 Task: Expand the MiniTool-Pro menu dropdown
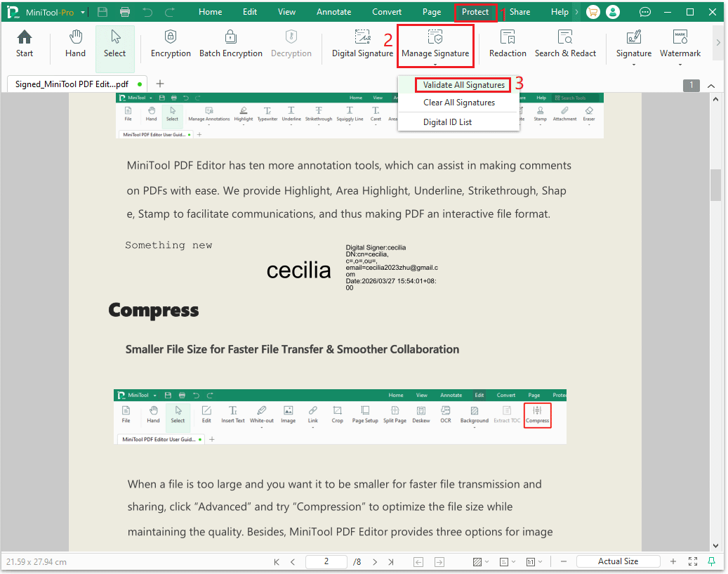click(x=81, y=12)
